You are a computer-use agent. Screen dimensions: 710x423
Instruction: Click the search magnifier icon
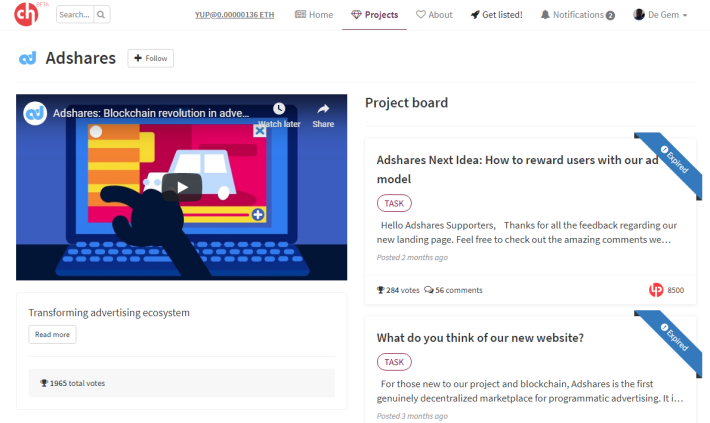(x=101, y=14)
